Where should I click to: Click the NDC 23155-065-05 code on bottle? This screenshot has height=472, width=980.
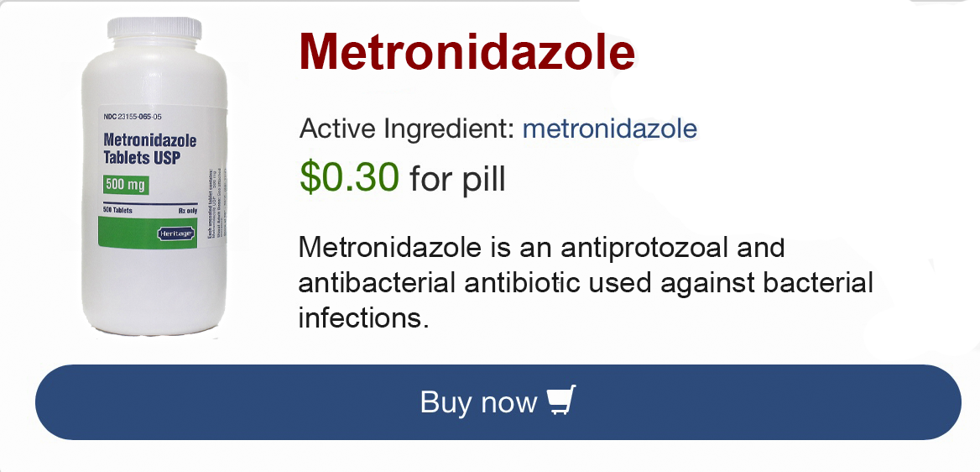coord(132,117)
